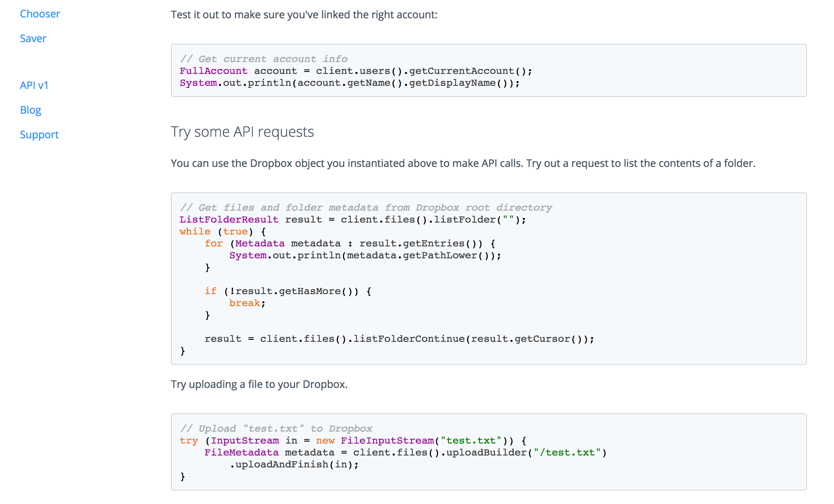Click code line 'if (!result.getHasMore()) {'
This screenshot has height=504, width=834.
point(288,291)
